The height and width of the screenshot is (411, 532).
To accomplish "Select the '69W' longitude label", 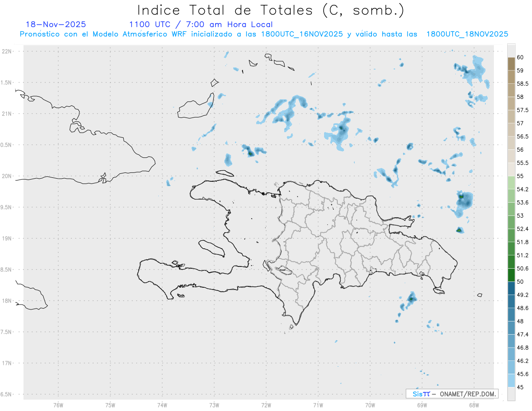I will (x=422, y=405).
